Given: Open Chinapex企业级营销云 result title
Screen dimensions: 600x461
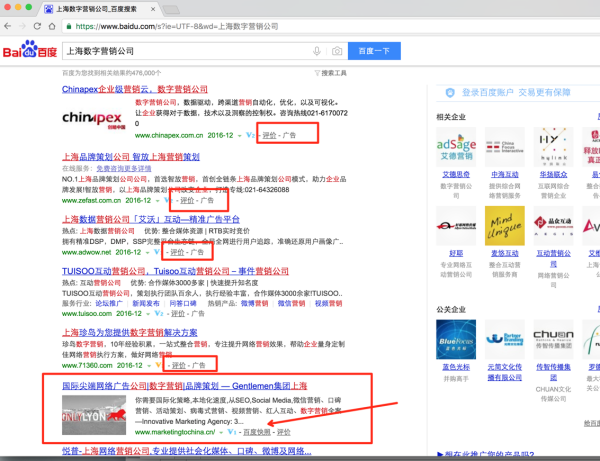Looking at the screenshot, I should pyautogui.click(x=135, y=89).
